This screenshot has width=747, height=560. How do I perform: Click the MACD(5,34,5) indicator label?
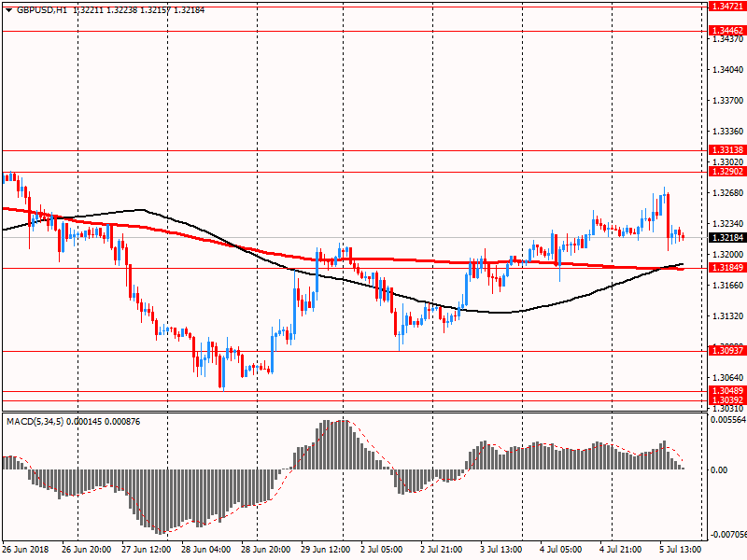click(35, 422)
